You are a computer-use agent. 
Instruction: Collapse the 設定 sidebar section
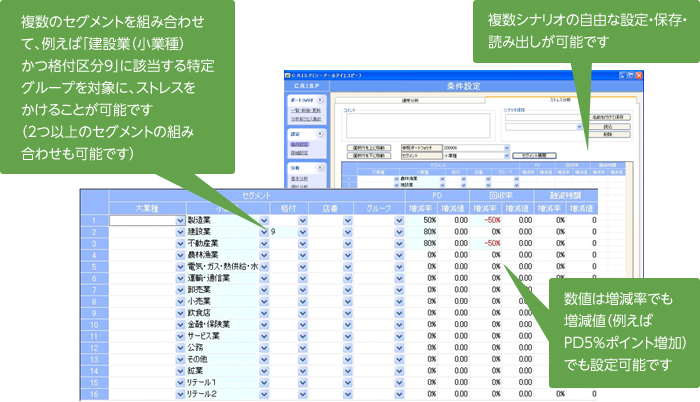pyautogui.click(x=322, y=133)
